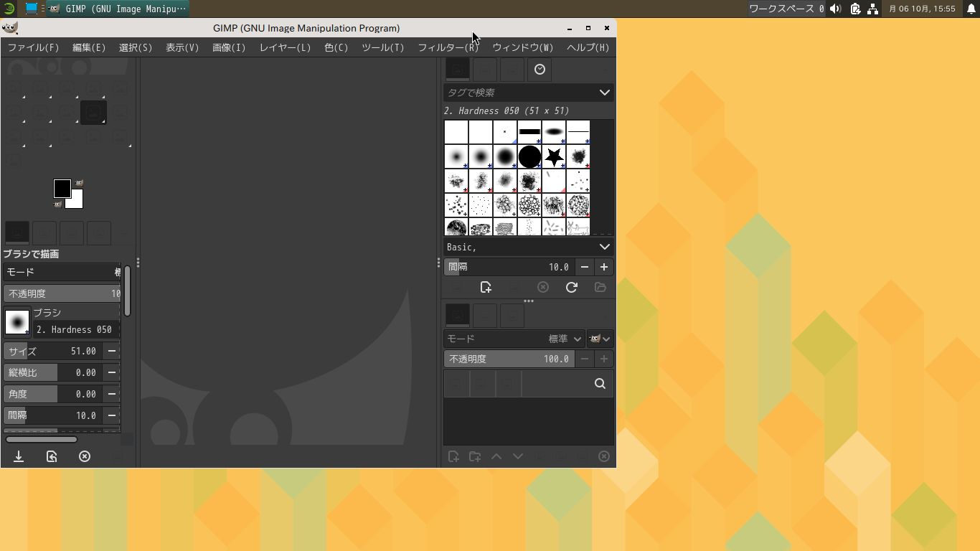980x551 pixels.
Task: Open the document history tab with clock icon
Action: [540, 70]
